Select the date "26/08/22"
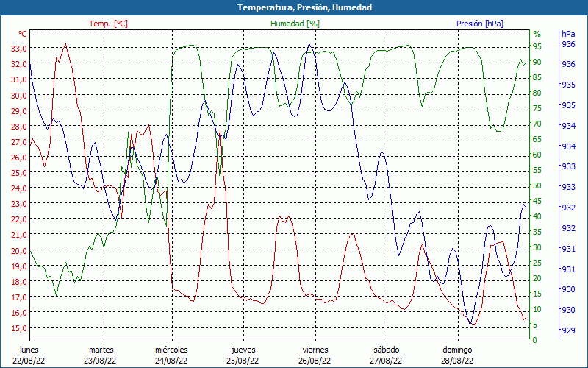 [315, 361]
